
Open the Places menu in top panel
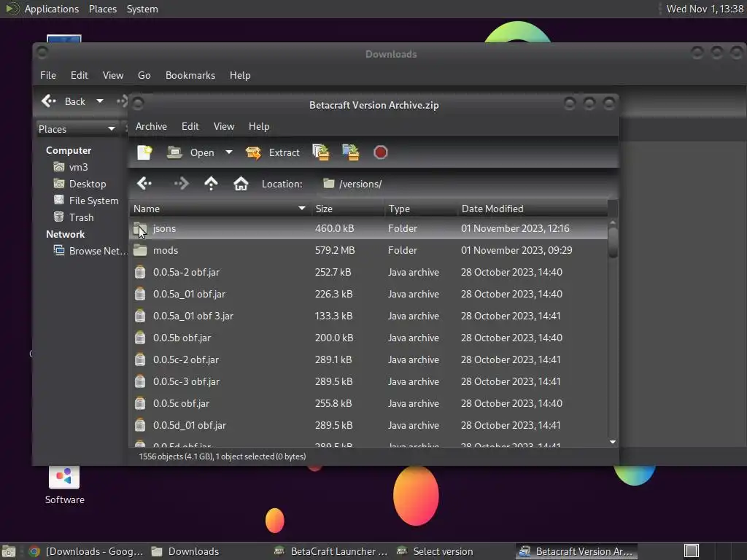[102, 9]
